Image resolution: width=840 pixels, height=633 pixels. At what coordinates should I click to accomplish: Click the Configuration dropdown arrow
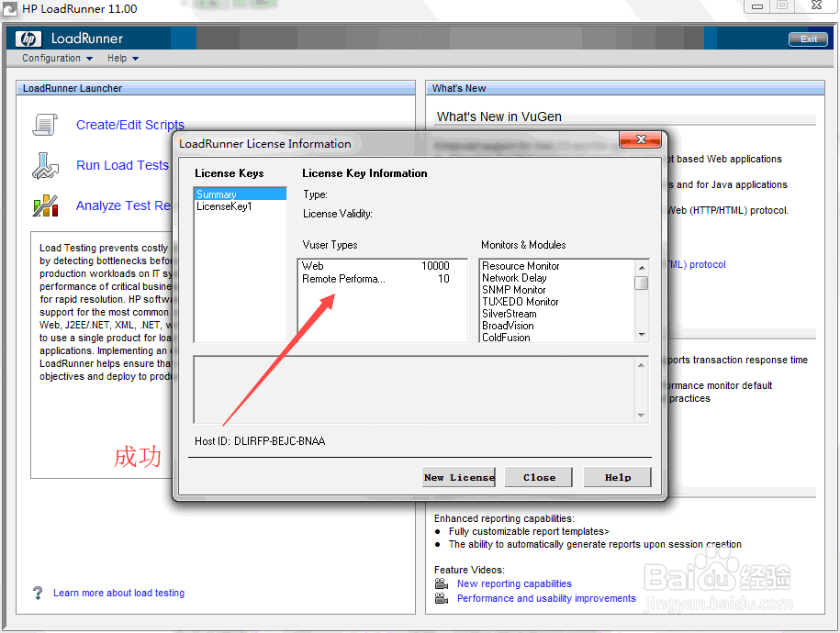(89, 59)
